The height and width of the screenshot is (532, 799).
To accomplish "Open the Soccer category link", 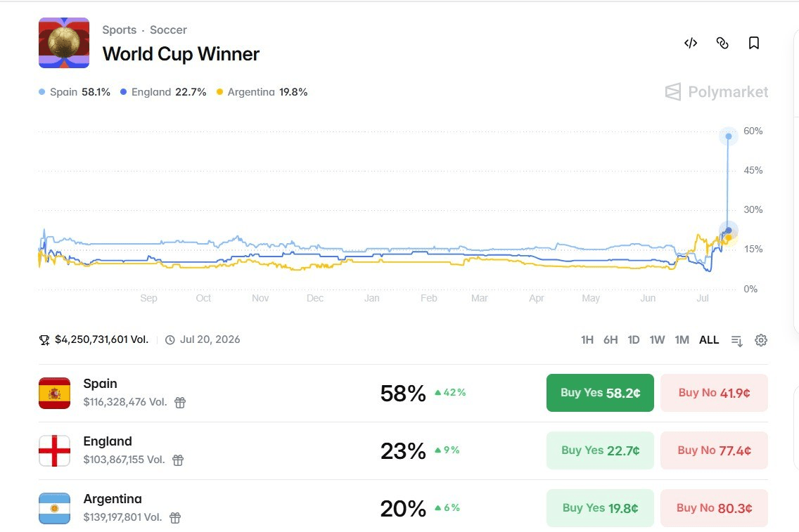I will [x=168, y=30].
